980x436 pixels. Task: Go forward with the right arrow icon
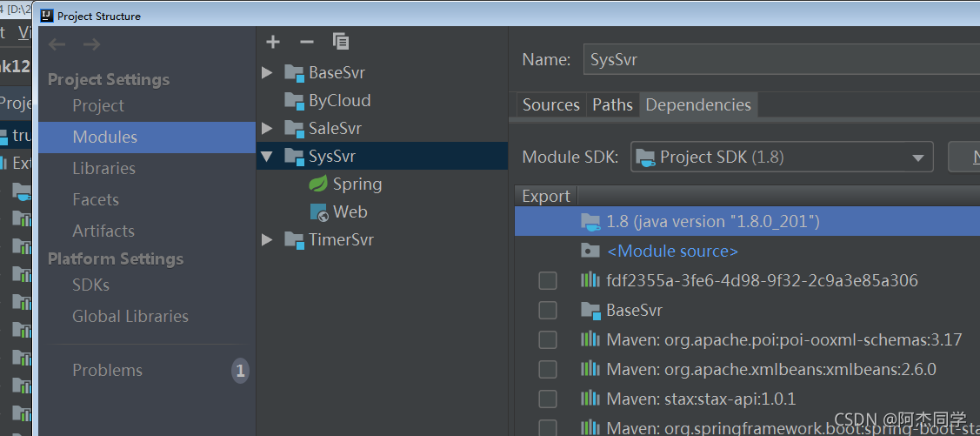(92, 44)
